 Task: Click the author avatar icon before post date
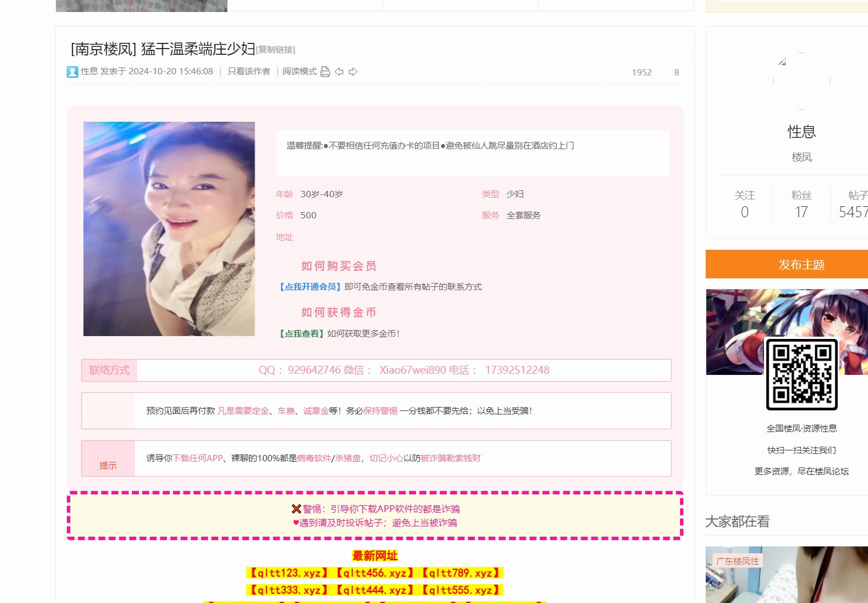click(x=73, y=71)
